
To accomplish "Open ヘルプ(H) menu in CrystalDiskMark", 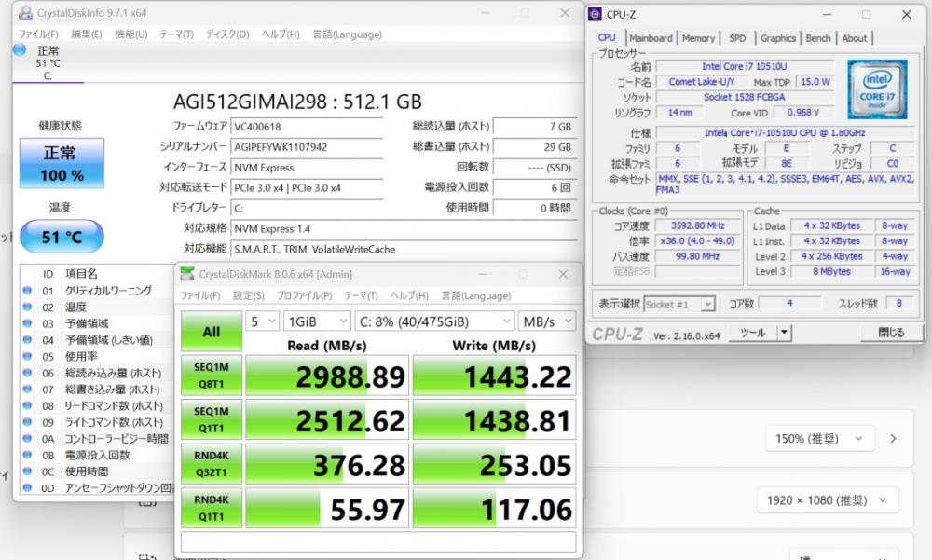I will [409, 295].
